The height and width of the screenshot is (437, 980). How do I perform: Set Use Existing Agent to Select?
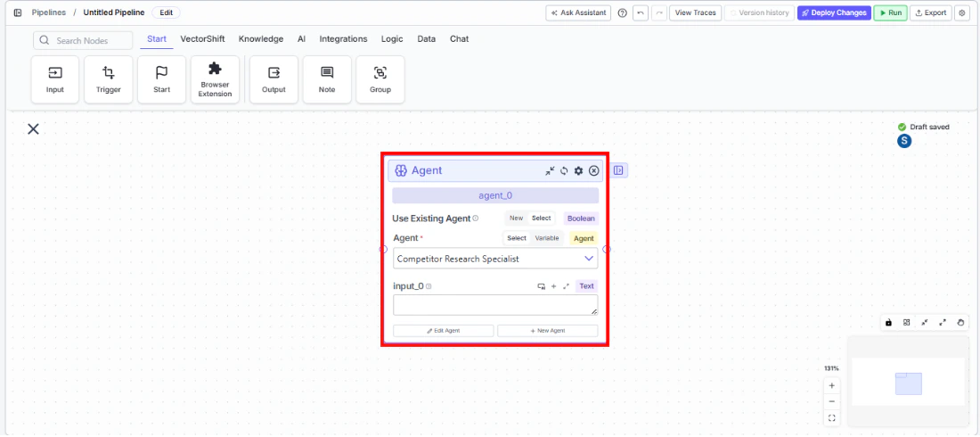(542, 218)
